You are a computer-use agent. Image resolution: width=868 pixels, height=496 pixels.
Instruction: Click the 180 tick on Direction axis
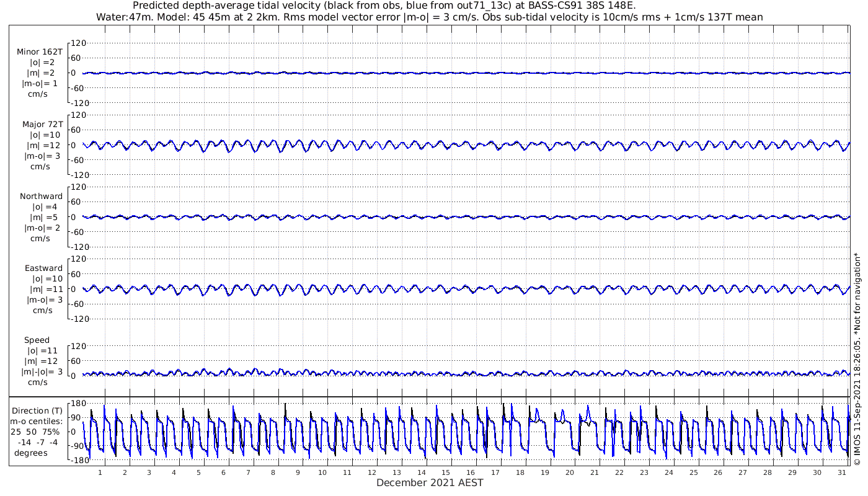pyautogui.click(x=78, y=404)
